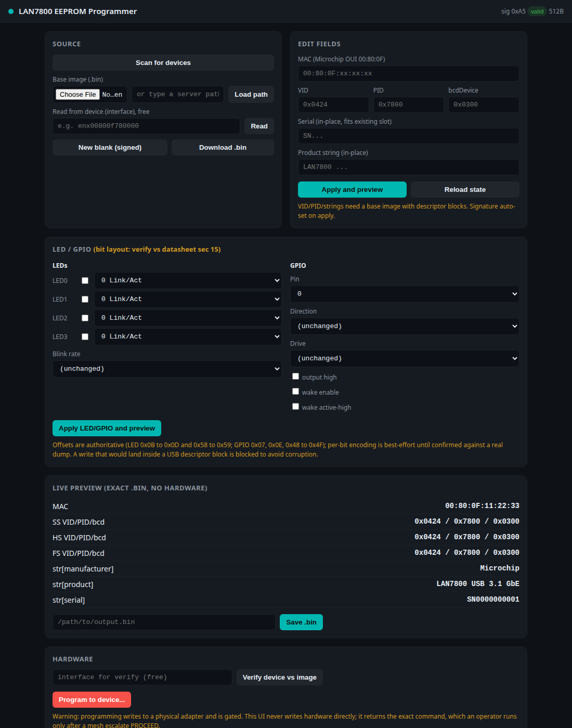
Task: Focus the read-from-device interface field
Action: (146, 126)
